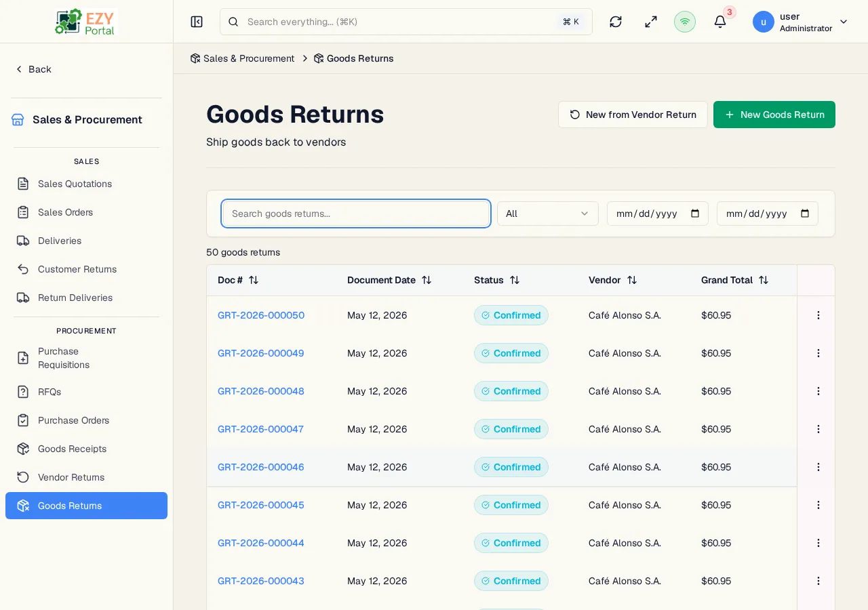The width and height of the screenshot is (868, 610).
Task: Open row actions for GRT-2026-000044
Action: click(818, 543)
